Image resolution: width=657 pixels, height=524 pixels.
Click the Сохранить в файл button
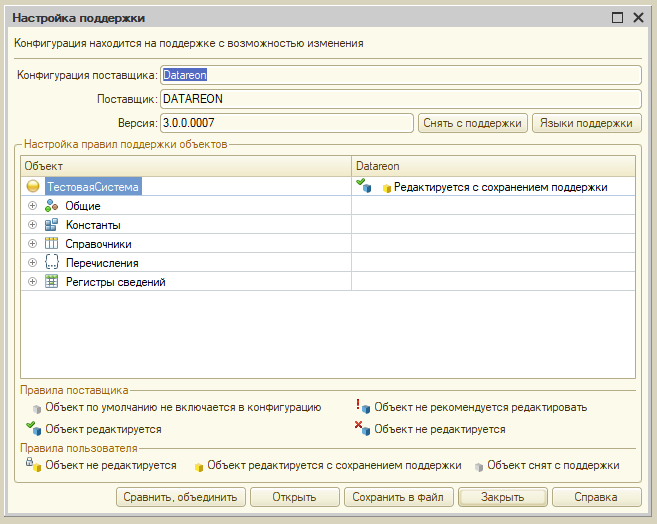pos(399,496)
